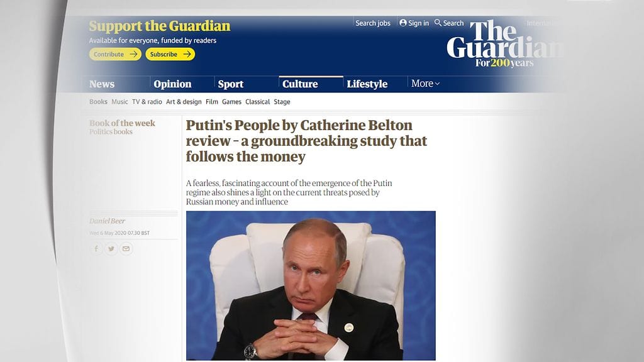
Task: Click the yellow Subscribe button
Action: tap(170, 54)
